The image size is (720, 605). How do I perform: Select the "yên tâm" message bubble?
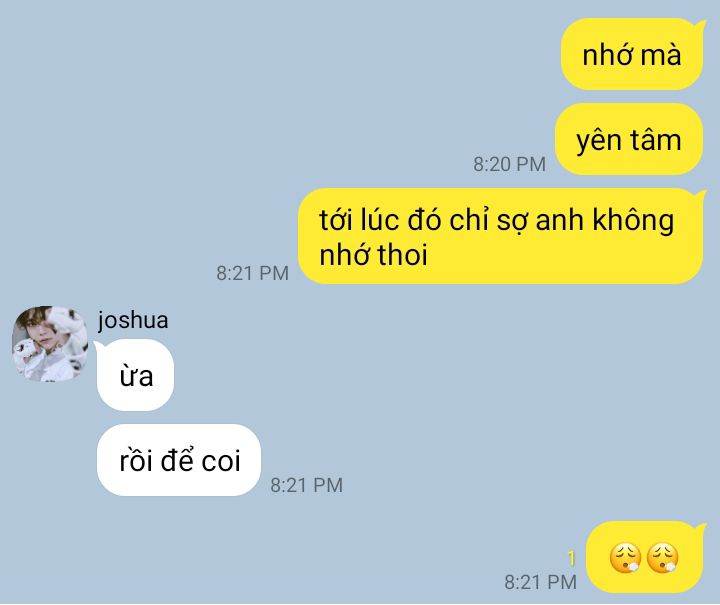(x=629, y=139)
